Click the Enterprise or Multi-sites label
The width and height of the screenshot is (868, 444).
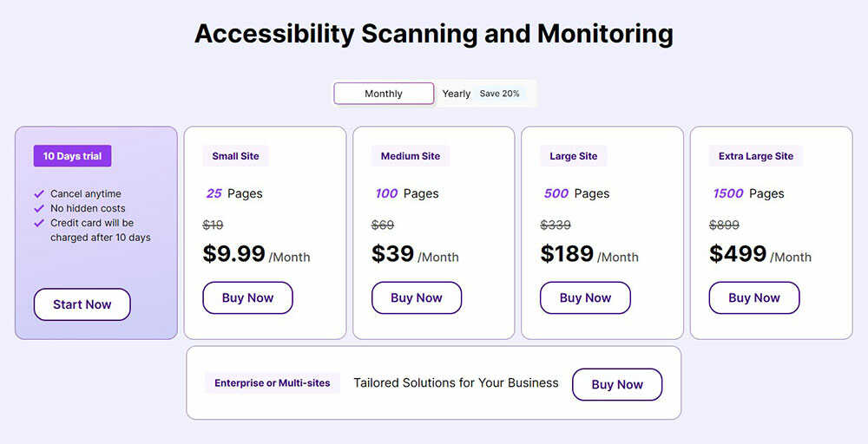point(273,382)
